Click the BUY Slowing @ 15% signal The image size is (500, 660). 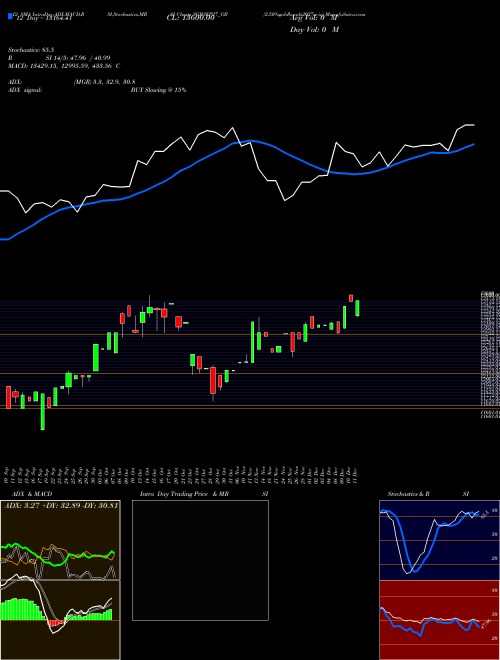pyautogui.click(x=158, y=90)
